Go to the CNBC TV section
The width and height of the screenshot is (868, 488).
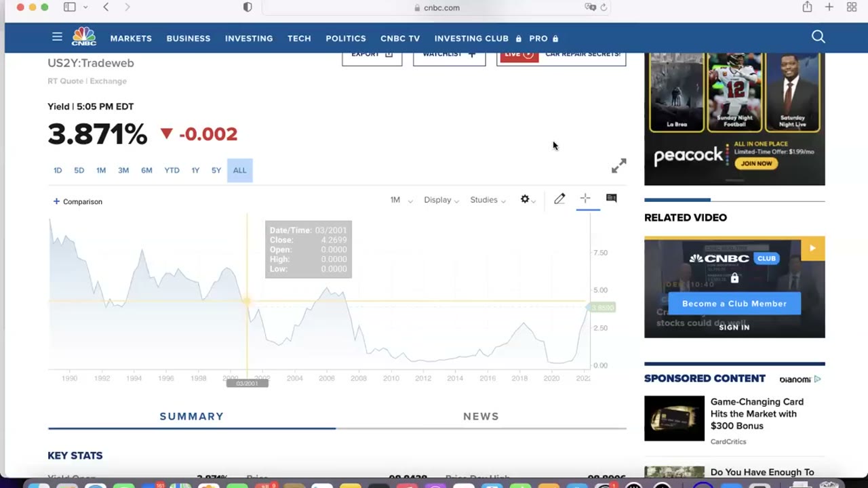(x=400, y=39)
